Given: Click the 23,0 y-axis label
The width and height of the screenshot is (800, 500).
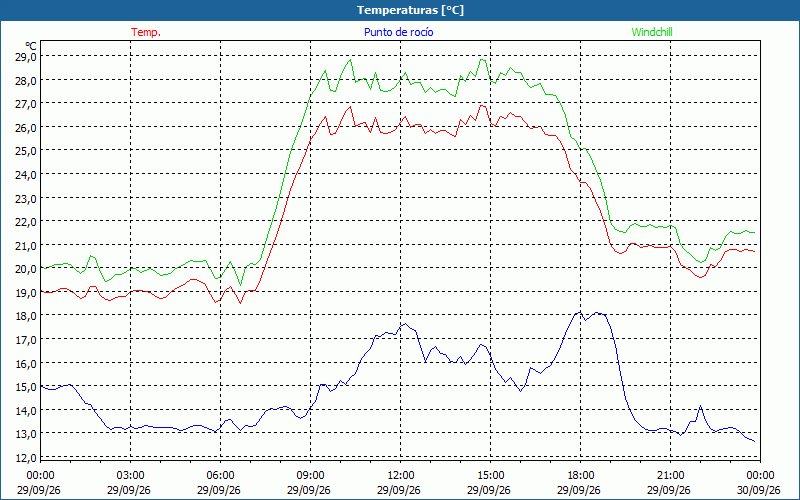Looking at the screenshot, I should pos(26,198).
